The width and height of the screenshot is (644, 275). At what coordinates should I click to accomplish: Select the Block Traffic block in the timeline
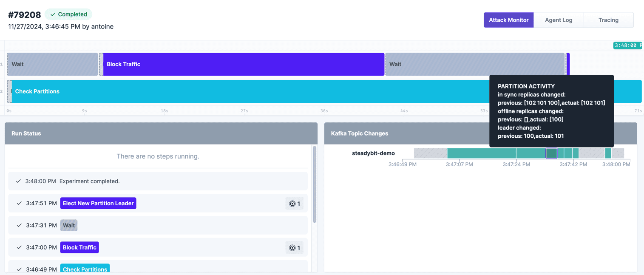(242, 64)
